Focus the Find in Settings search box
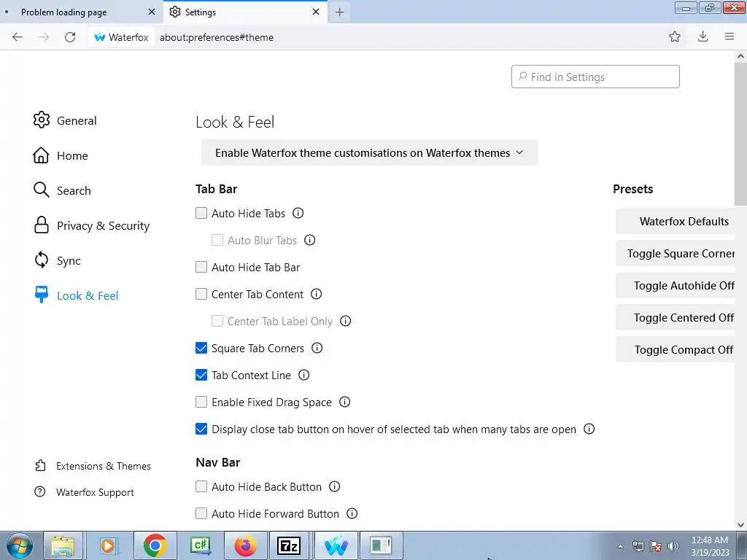Viewport: 747px width, 560px height. pyautogui.click(x=595, y=77)
